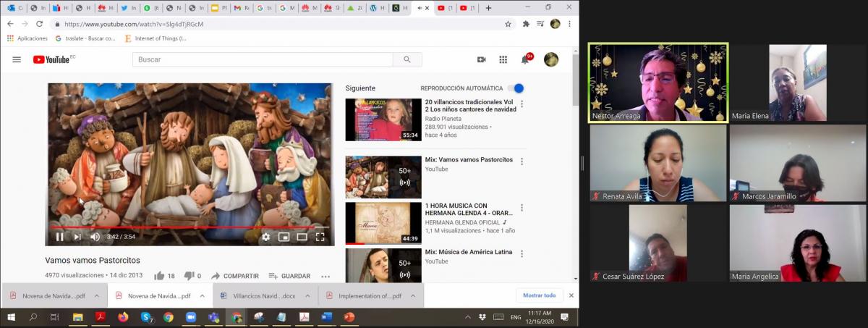Click the search magnifier button
The height and width of the screenshot is (328, 868).
pos(407,59)
